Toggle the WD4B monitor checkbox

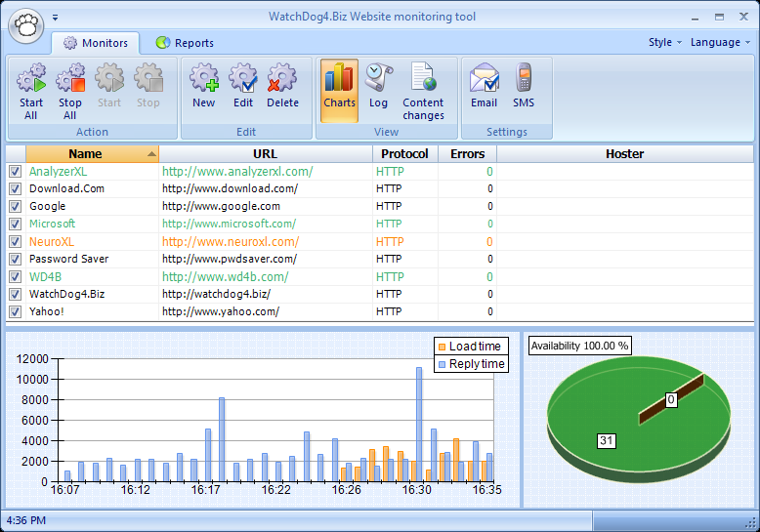[x=15, y=276]
